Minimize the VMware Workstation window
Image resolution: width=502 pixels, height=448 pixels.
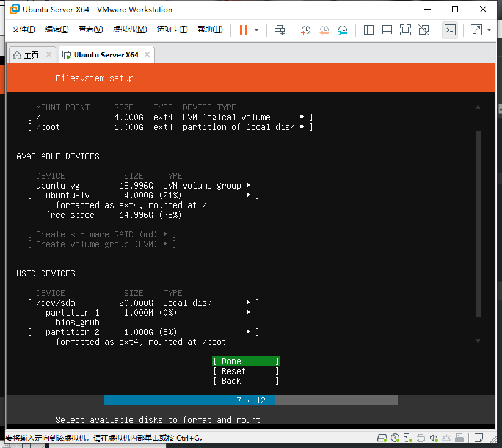pyautogui.click(x=427, y=9)
